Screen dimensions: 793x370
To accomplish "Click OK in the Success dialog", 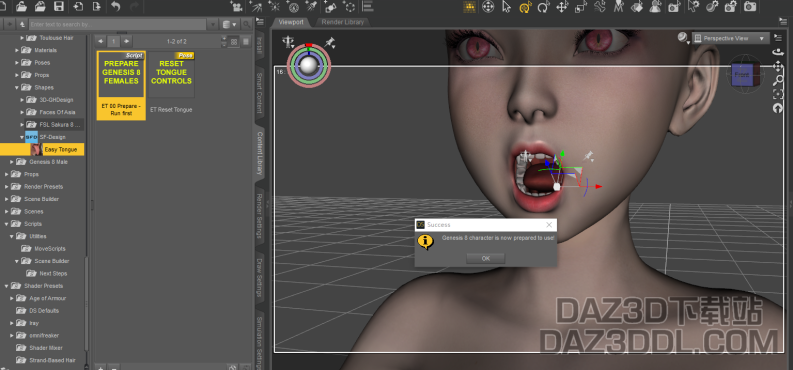I will click(486, 258).
